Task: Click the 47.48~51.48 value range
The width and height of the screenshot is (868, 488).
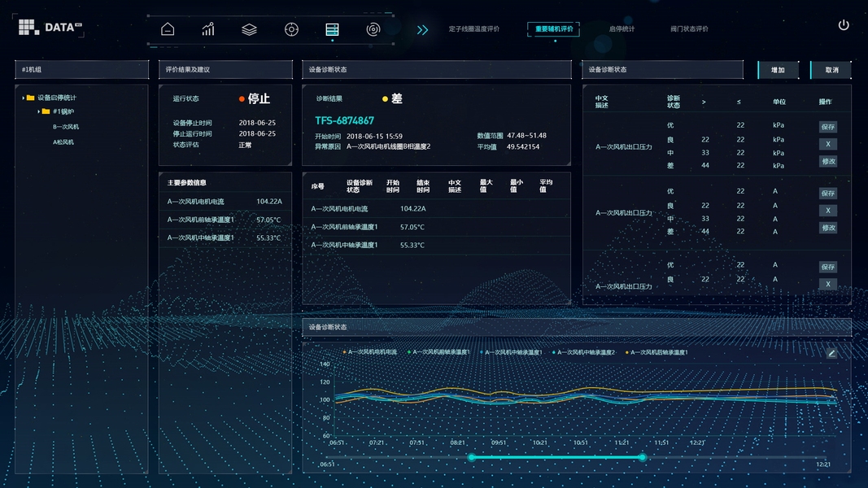Action: coord(526,136)
